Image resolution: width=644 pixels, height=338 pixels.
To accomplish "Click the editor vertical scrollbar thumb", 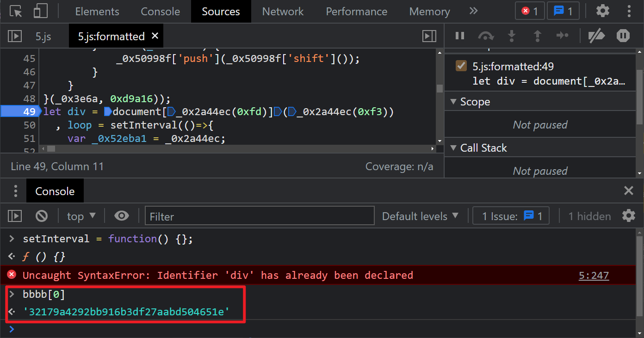I will 440,88.
